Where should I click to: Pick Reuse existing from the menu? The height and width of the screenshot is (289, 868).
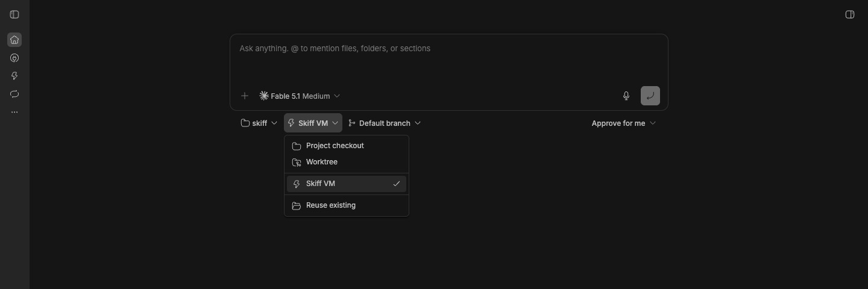point(347,205)
